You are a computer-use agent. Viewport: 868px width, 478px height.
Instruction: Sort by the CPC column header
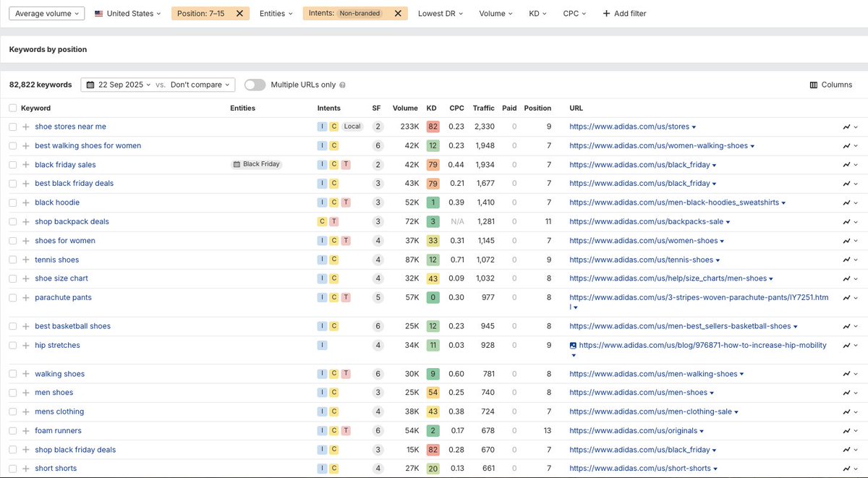456,108
